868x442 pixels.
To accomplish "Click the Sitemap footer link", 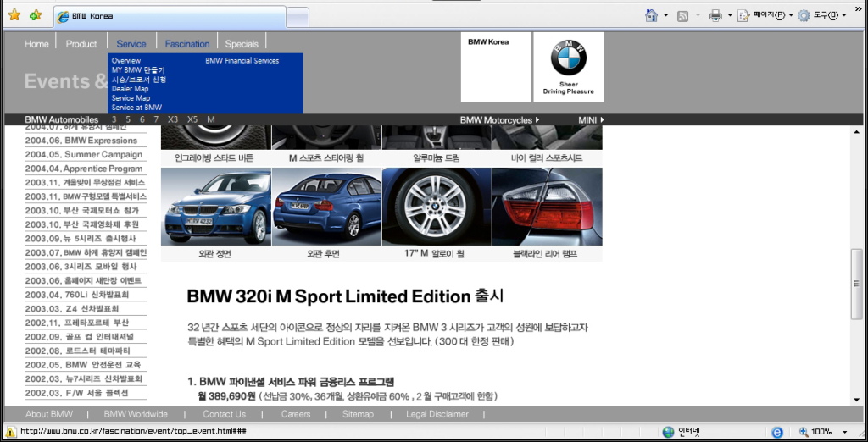I will point(358,414).
